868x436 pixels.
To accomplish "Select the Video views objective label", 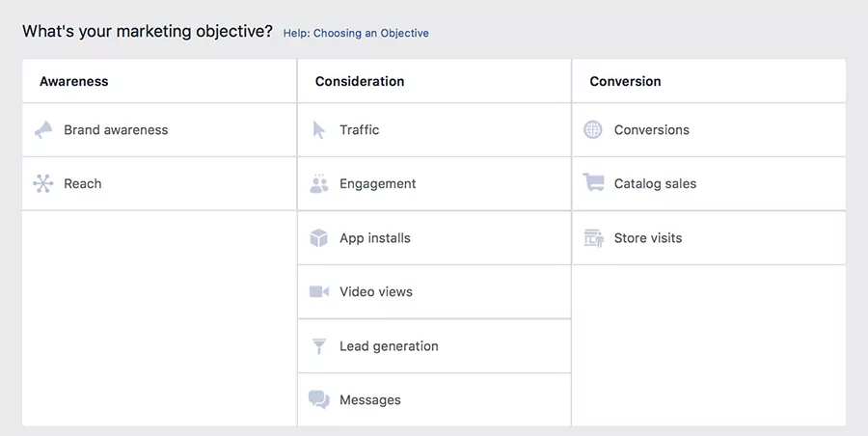I will point(376,291).
